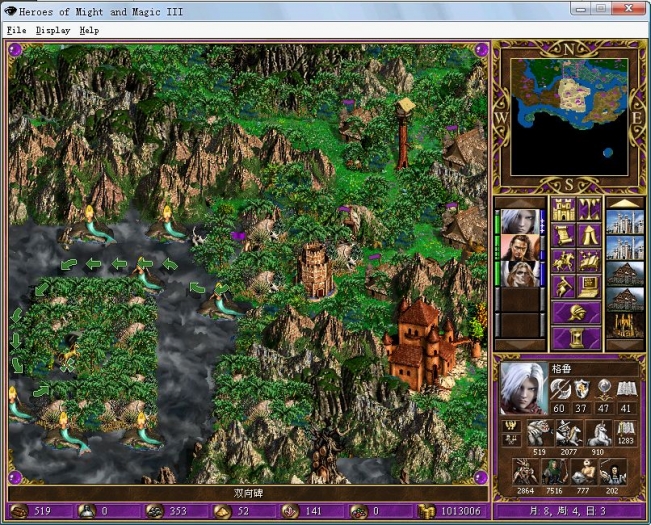Click the large hero portrait in info panel
Screen dimensions: 651x525
click(x=524, y=388)
